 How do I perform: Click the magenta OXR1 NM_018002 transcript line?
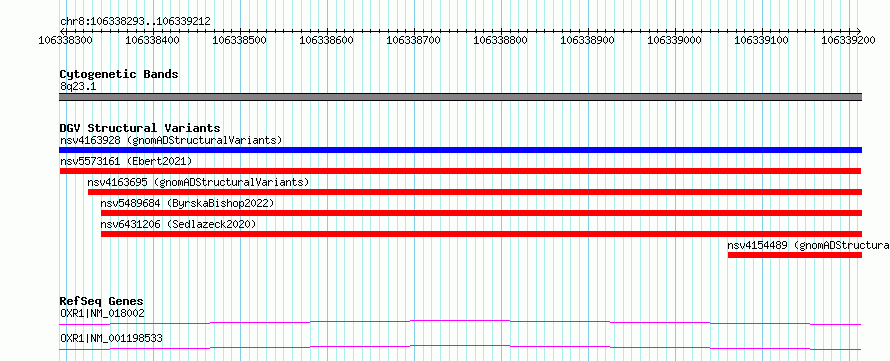click(460, 322)
